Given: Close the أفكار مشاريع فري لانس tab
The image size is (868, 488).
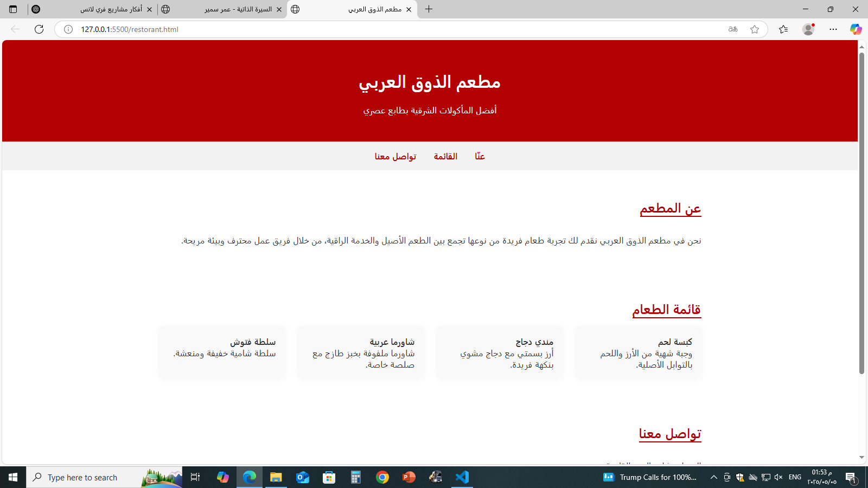Looking at the screenshot, I should pyautogui.click(x=149, y=9).
